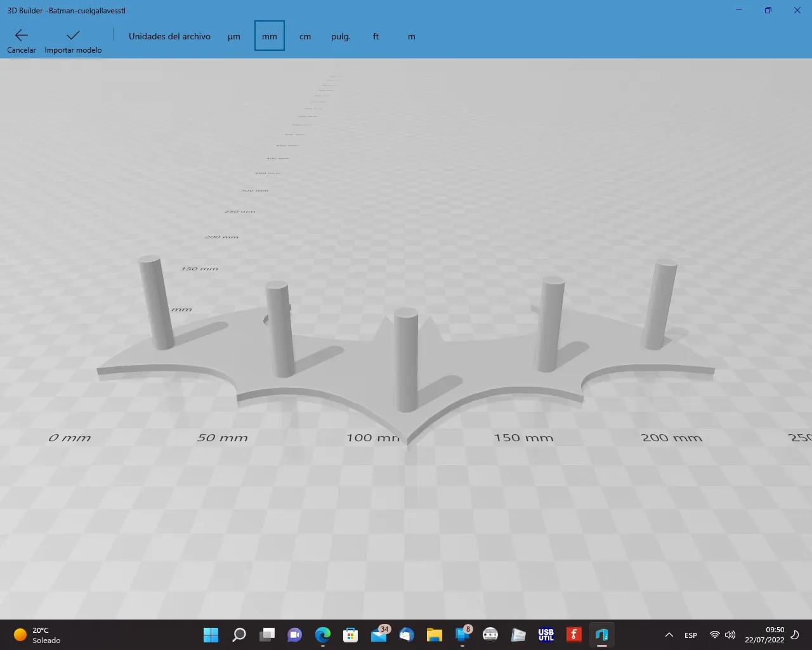Open the USB UTIL app on taskbar

coord(546,635)
